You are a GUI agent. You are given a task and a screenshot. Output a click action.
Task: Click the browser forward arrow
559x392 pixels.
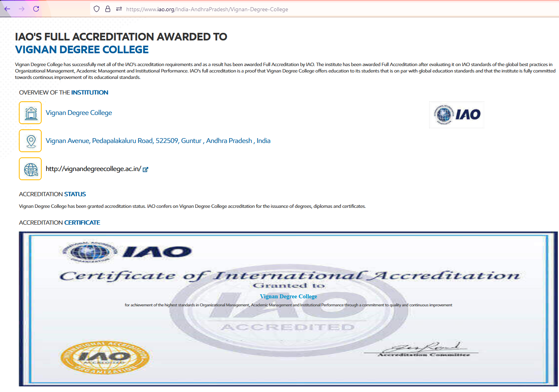[22, 9]
